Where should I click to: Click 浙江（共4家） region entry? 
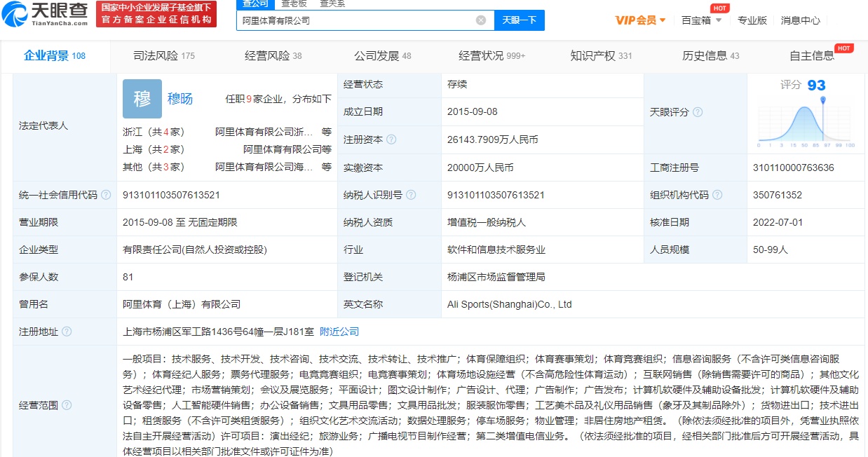click(154, 132)
